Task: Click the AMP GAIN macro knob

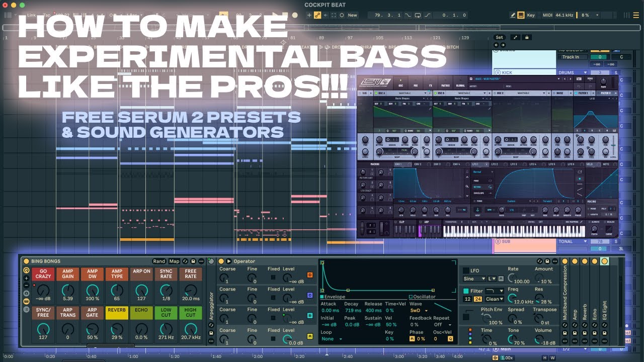Action: (x=67, y=290)
